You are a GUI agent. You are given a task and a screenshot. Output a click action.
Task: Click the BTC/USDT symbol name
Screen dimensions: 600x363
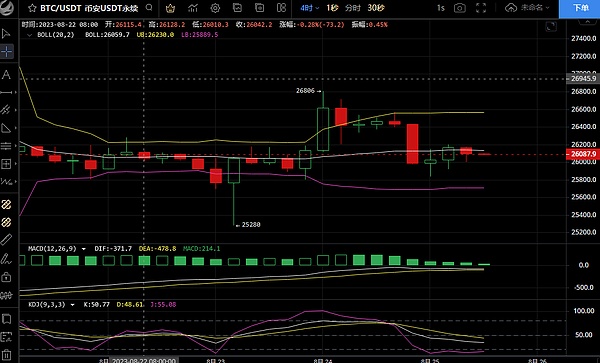pos(60,8)
